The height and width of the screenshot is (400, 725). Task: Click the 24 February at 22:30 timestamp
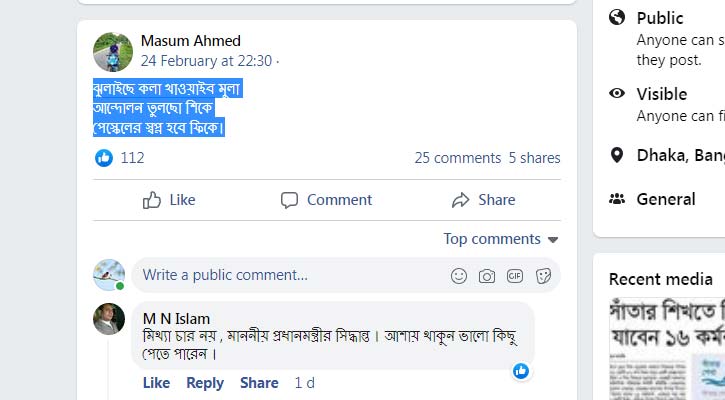206,60
